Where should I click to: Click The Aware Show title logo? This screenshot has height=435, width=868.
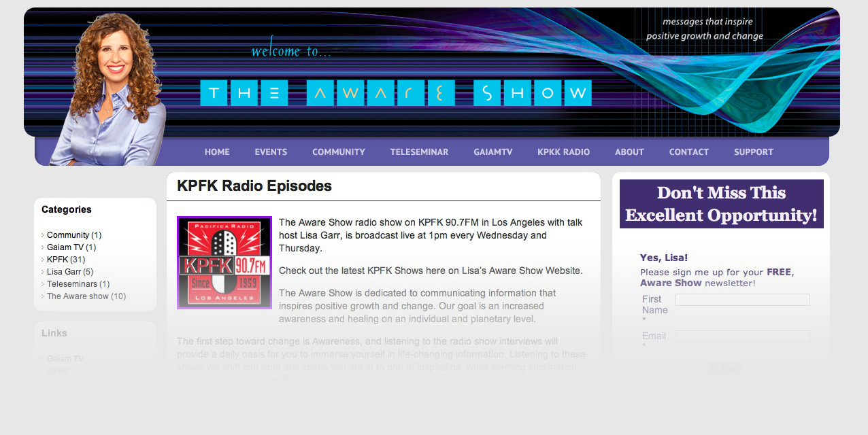(396, 93)
